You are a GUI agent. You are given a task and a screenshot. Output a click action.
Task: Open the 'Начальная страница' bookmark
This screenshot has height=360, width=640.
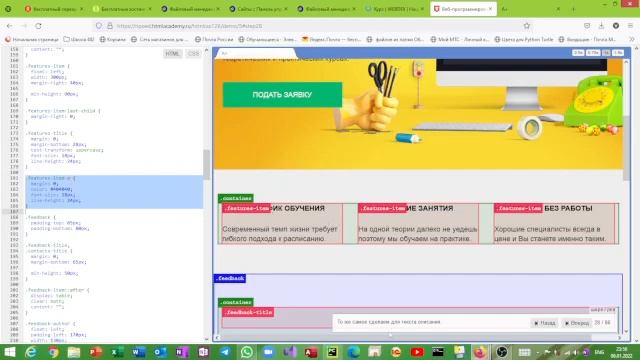[x=32, y=40]
